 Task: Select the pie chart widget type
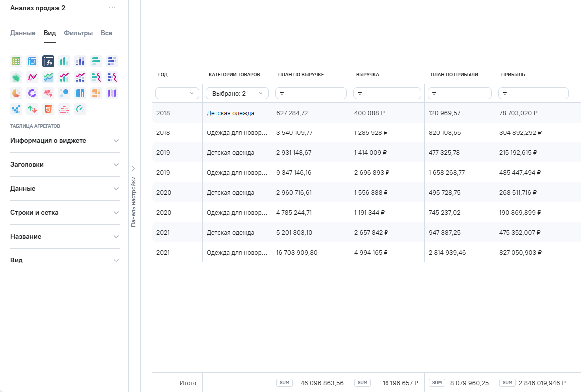pos(16,93)
